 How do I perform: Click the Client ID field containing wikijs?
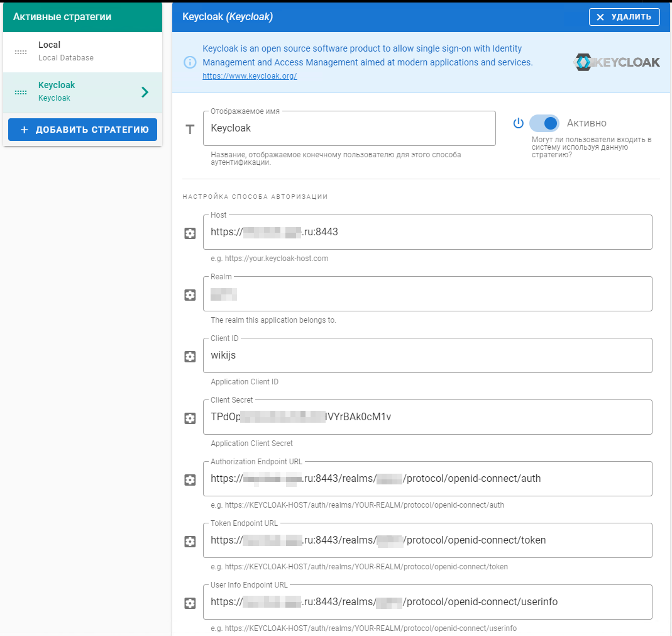pyautogui.click(x=427, y=355)
